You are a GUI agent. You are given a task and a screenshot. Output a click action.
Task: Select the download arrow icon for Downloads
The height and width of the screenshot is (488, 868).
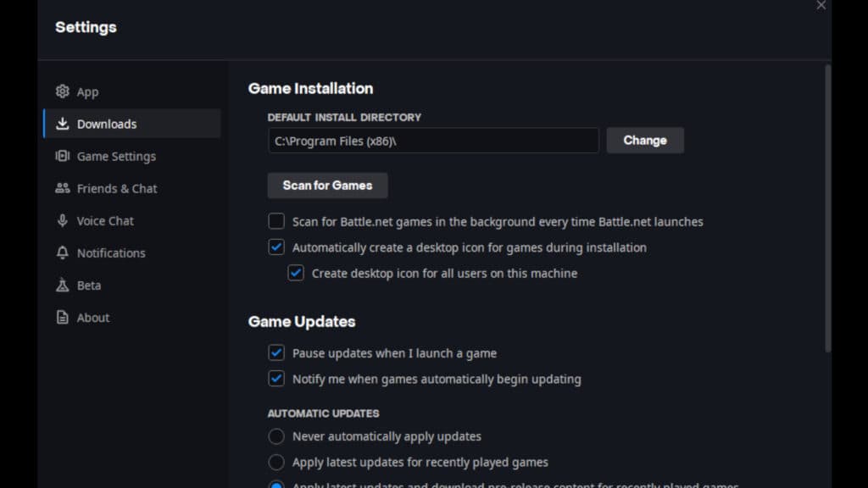(x=62, y=124)
